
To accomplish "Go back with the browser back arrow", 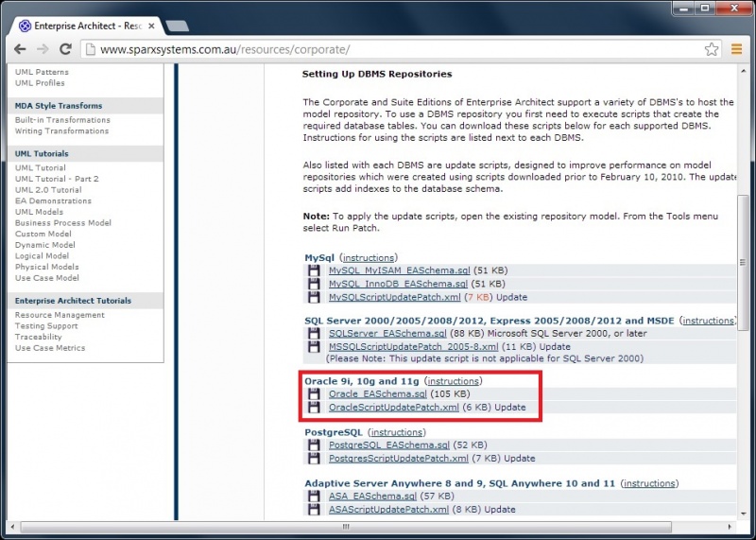I will pos(20,49).
